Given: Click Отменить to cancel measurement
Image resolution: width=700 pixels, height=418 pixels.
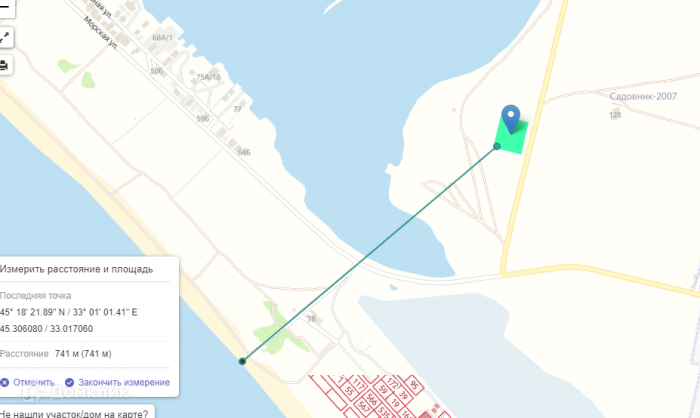Looking at the screenshot, I should tap(33, 382).
